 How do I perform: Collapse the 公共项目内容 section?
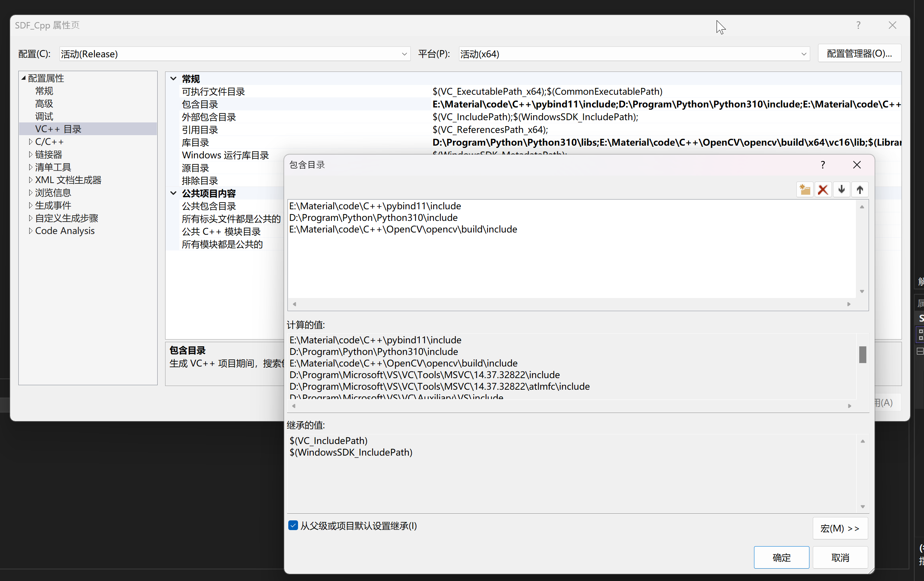(x=173, y=193)
